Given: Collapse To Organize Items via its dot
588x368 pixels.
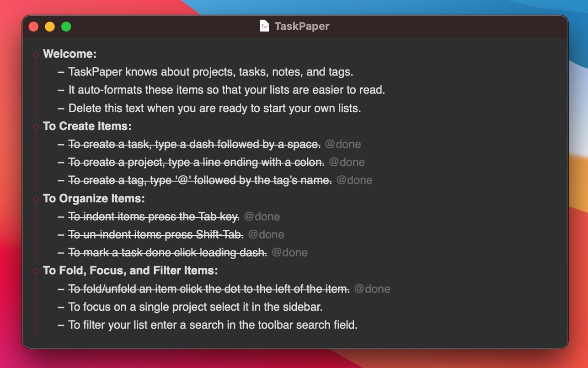Looking at the screenshot, I should click(36, 199).
